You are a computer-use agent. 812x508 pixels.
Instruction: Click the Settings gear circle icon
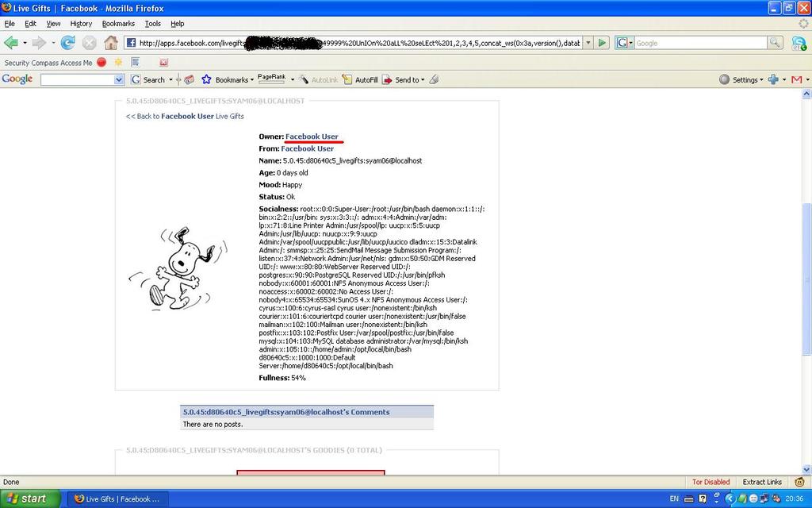pos(725,79)
